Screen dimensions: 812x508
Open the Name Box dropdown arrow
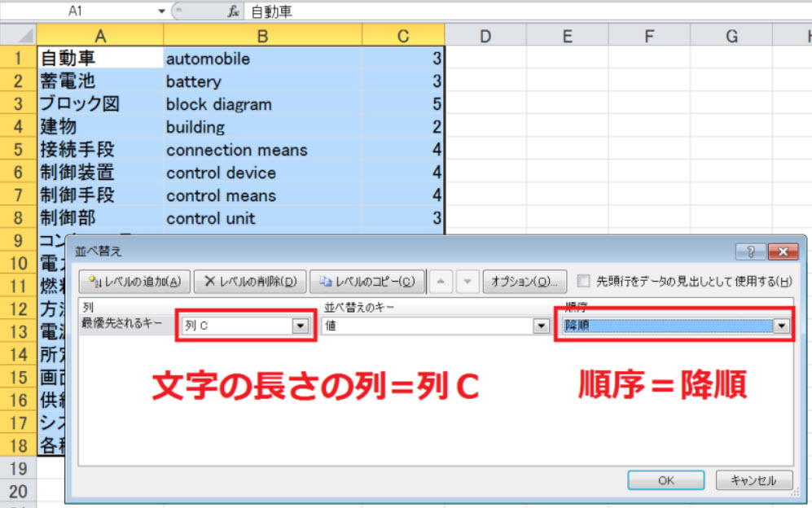(161, 11)
